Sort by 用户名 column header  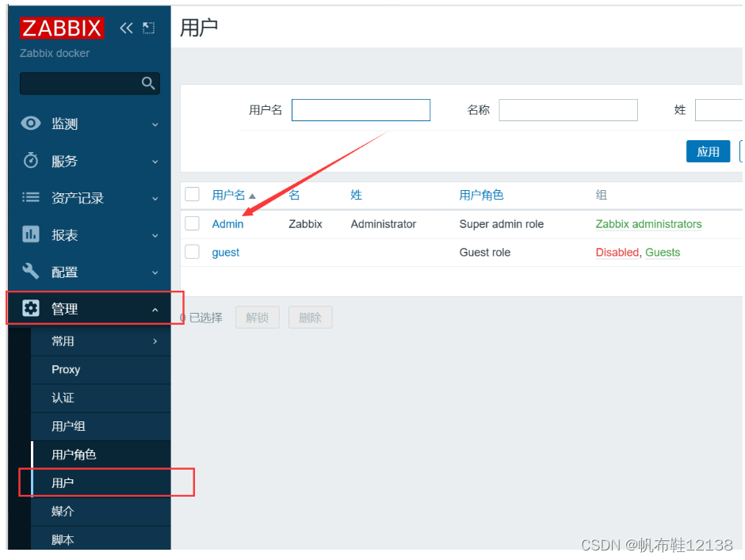228,195
